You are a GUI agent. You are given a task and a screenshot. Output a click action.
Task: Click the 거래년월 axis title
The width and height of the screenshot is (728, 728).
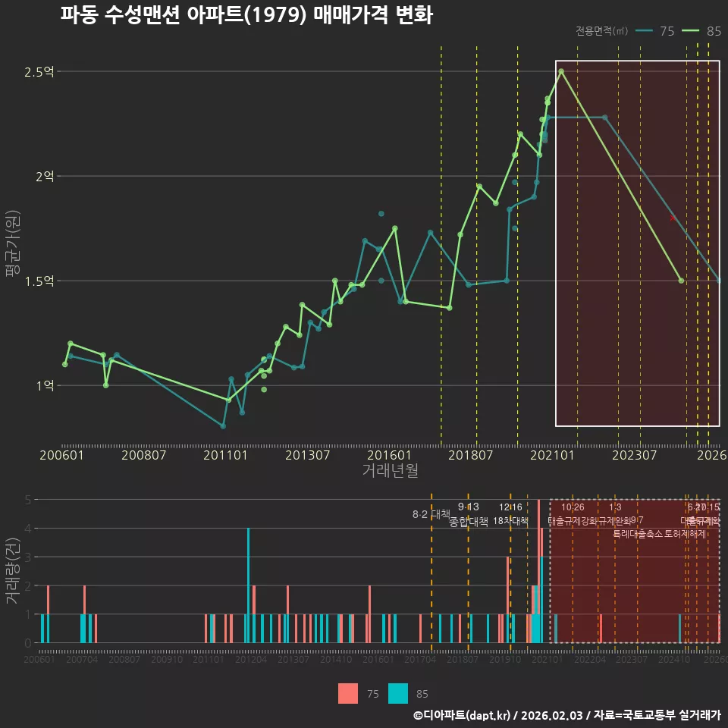[x=390, y=470]
